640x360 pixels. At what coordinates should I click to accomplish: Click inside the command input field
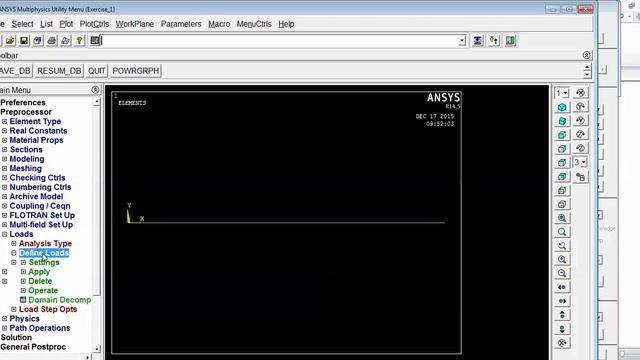(x=280, y=40)
